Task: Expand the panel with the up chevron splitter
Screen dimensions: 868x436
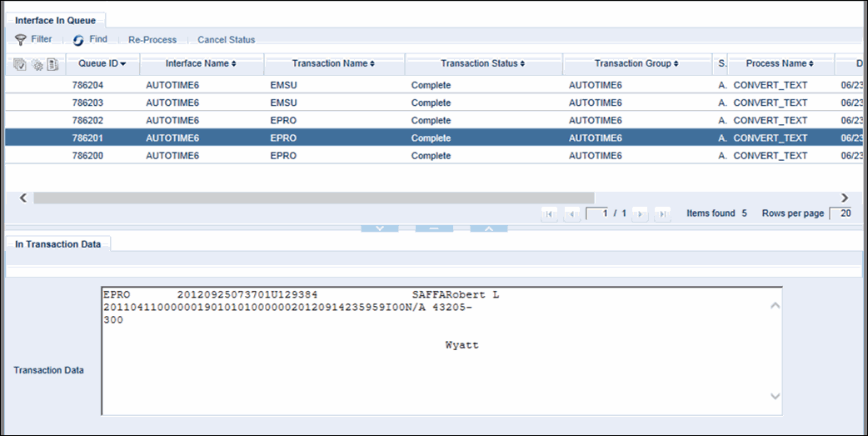Action: pyautogui.click(x=488, y=228)
